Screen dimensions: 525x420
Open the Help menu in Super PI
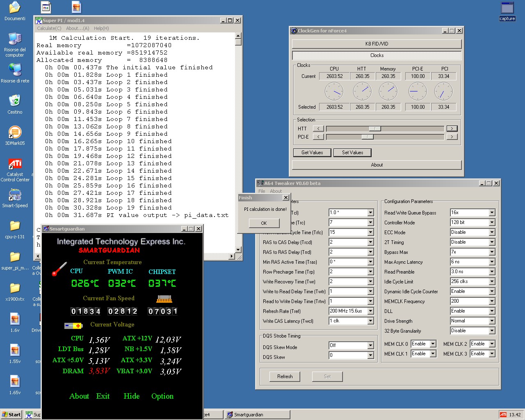click(x=101, y=28)
